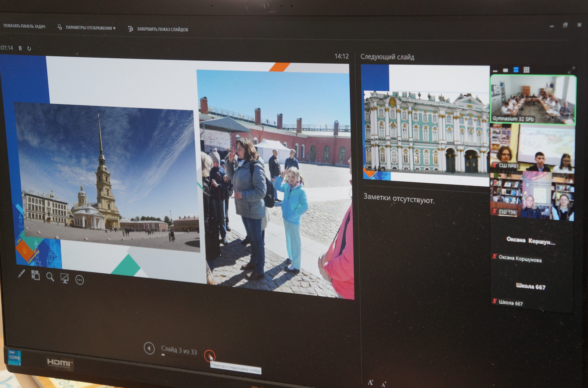Advance to the next slide arrow
The height and width of the screenshot is (388, 588).
[x=210, y=356]
